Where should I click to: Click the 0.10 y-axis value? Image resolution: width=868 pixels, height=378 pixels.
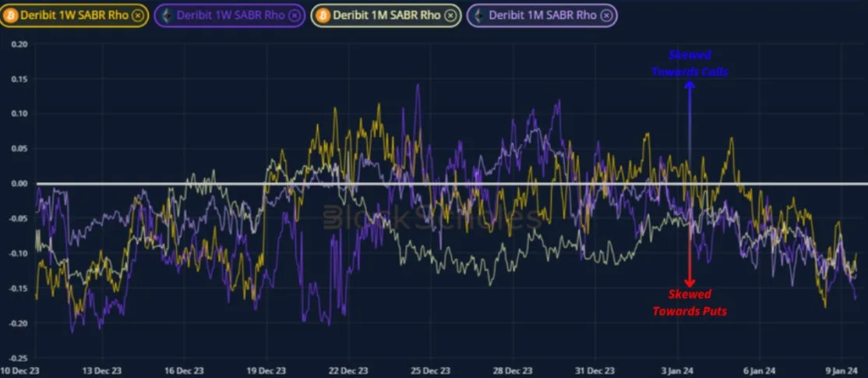coord(18,114)
